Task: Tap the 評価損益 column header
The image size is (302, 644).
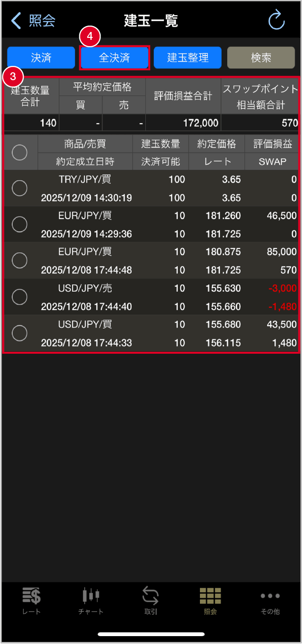Action: (271, 144)
